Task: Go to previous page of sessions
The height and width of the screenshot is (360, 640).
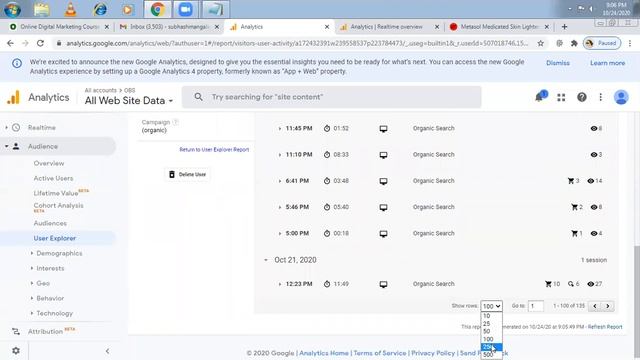Action: pos(595,306)
